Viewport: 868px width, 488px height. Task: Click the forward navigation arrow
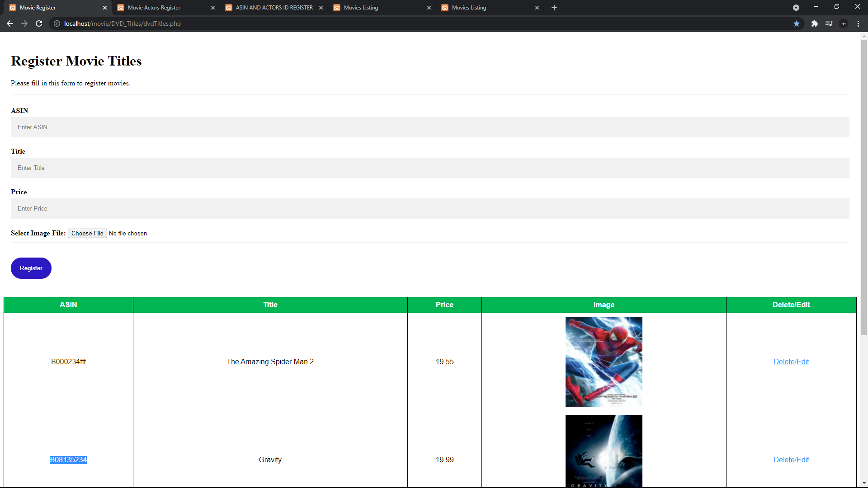click(24, 23)
